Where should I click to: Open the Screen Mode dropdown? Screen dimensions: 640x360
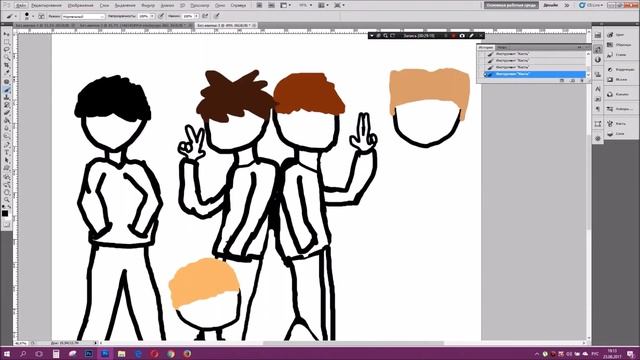point(340,5)
